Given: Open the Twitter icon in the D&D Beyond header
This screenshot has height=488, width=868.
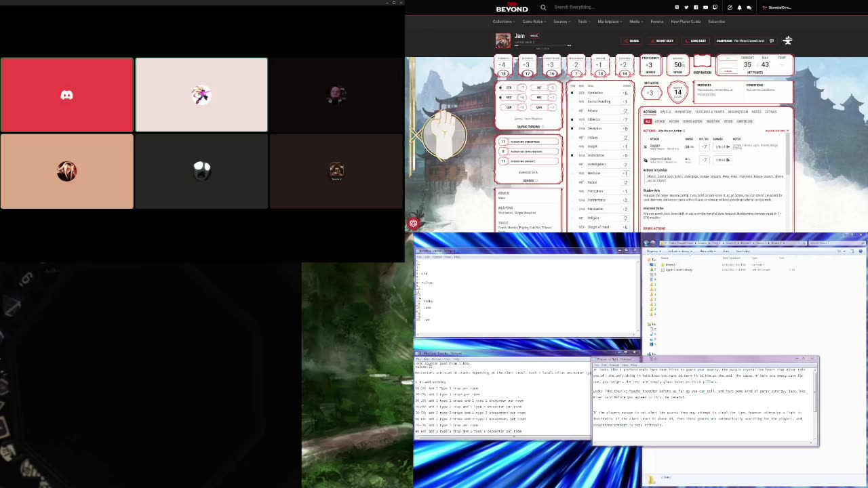Looking at the screenshot, I should (686, 7).
